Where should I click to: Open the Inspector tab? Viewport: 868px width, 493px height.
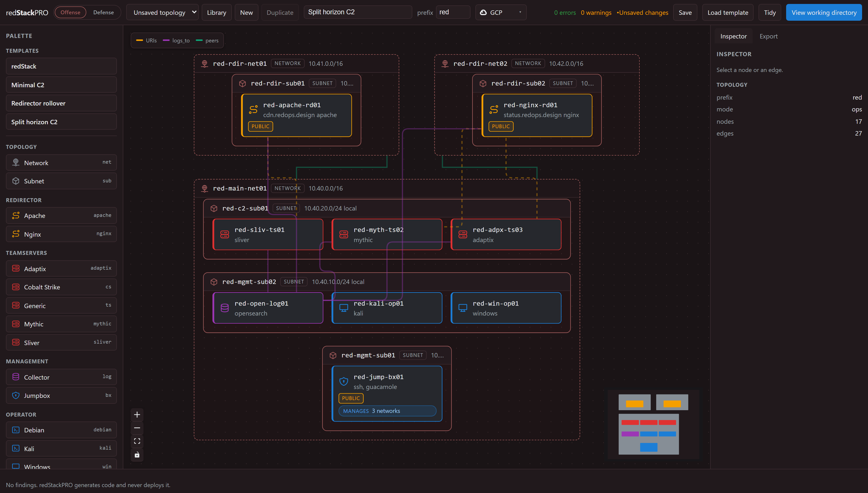click(733, 36)
